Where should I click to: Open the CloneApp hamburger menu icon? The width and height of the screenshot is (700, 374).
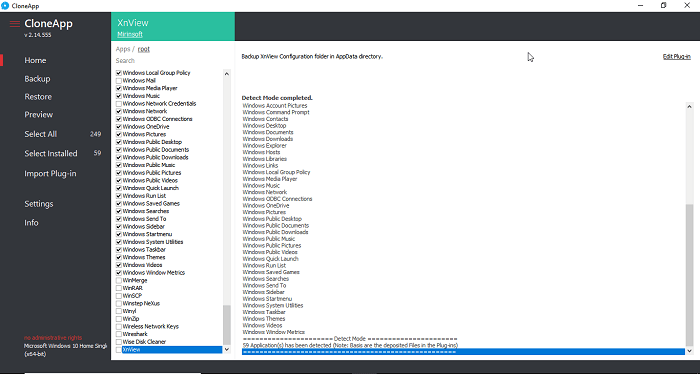(15, 24)
